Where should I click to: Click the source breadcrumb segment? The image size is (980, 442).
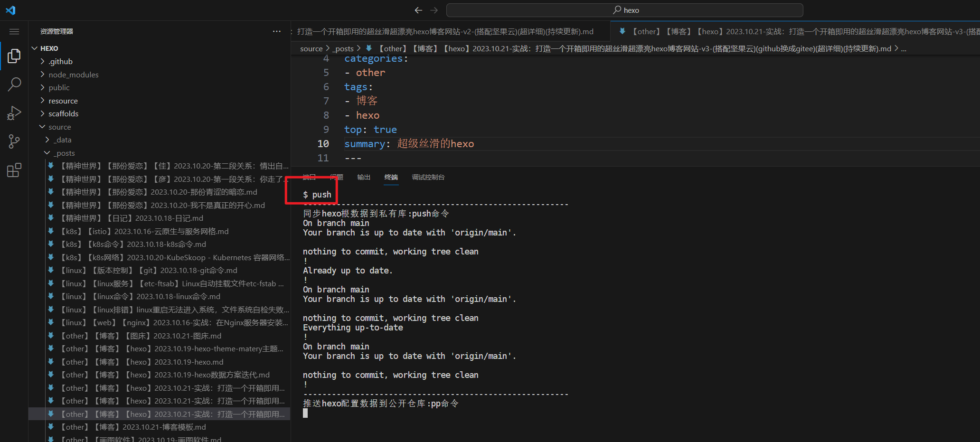(311, 48)
